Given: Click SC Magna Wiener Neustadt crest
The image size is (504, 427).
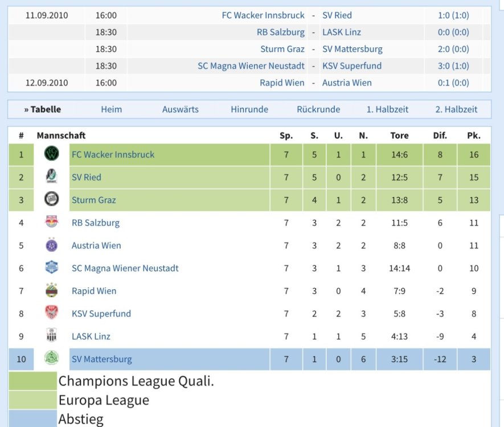Looking at the screenshot, I should pos(52,268).
